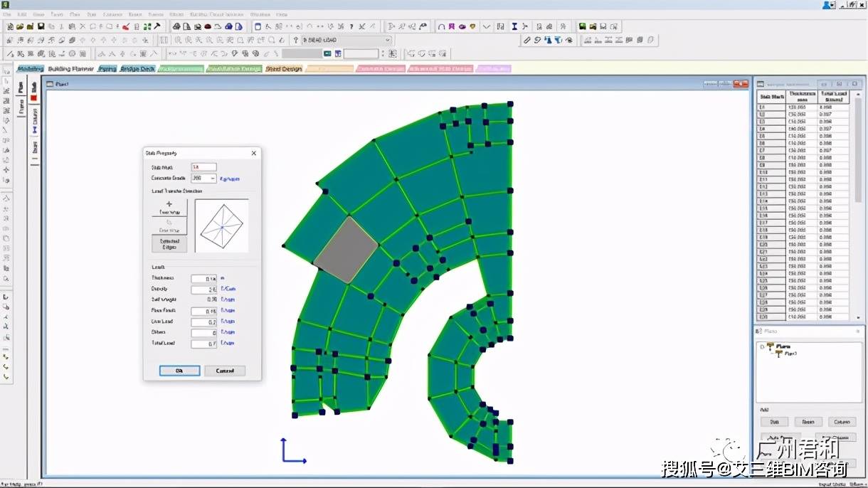This screenshot has height=488, width=868.
Task: Open the Concrete Grade dropdown
Action: coord(213,179)
